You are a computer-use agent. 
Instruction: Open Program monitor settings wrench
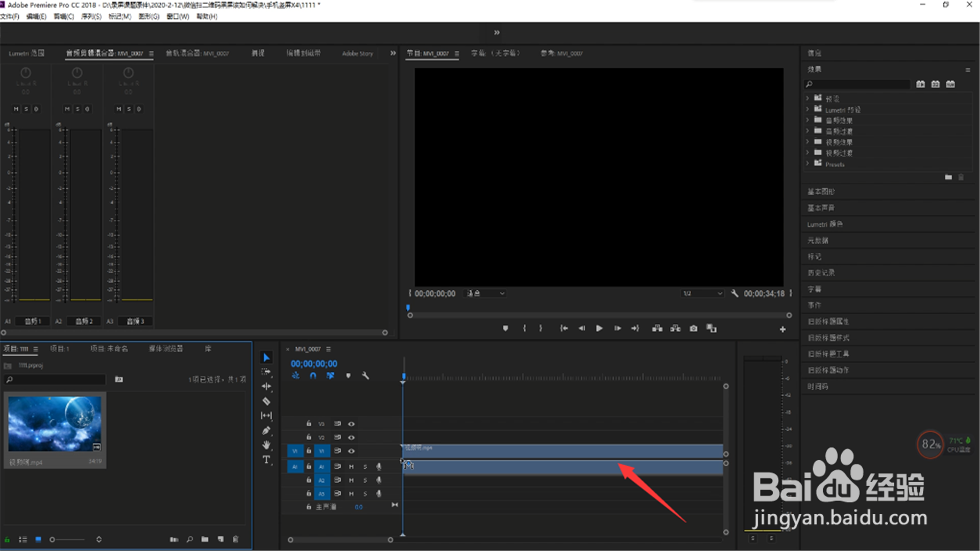pos(734,293)
